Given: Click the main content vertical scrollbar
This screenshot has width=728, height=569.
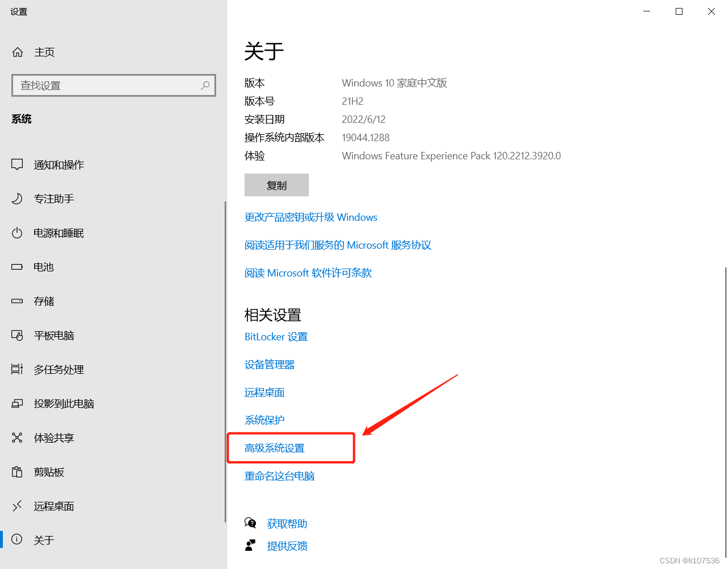Looking at the screenshot, I should (726, 412).
